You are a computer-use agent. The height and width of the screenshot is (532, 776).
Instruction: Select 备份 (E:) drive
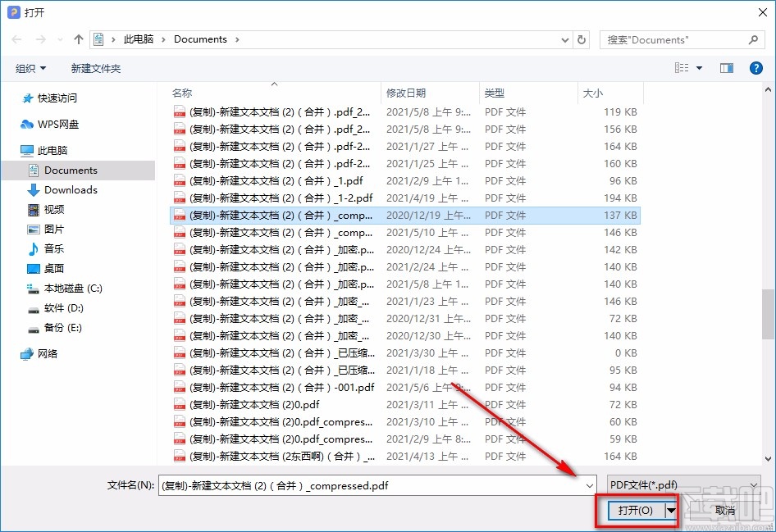62,327
